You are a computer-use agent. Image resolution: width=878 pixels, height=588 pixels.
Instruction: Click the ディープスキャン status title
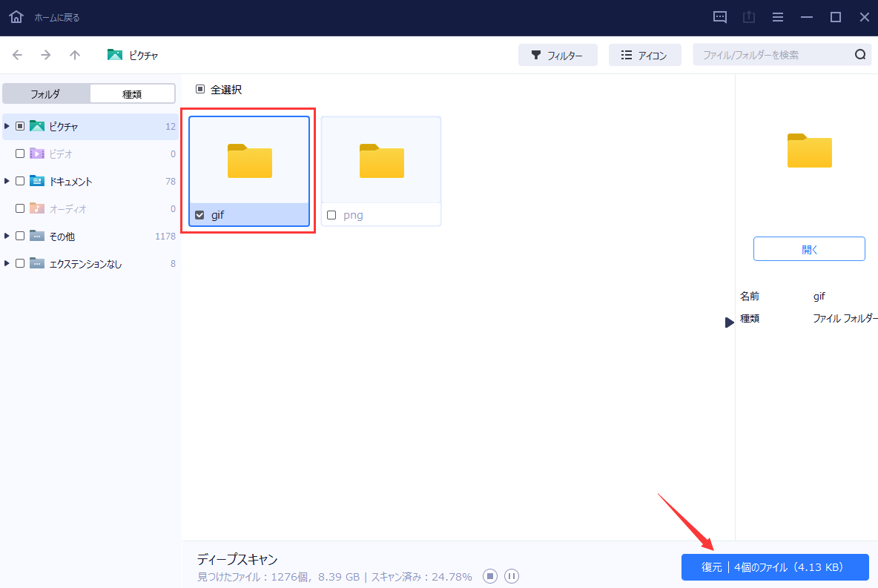[x=237, y=559]
